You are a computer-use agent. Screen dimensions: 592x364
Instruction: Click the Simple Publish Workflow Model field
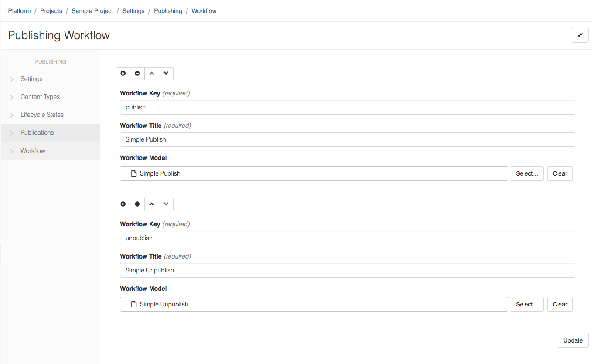[314, 173]
